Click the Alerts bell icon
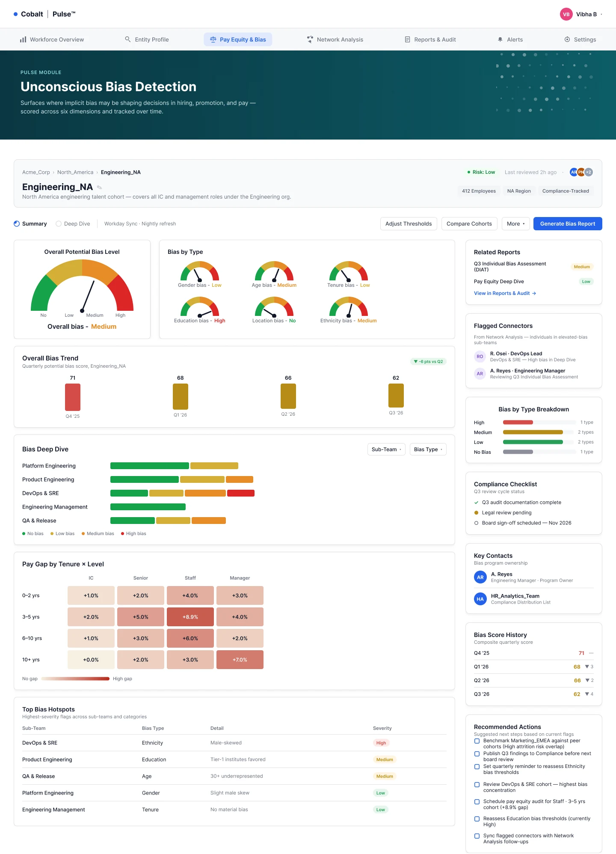This screenshot has height=854, width=616. pos(500,39)
